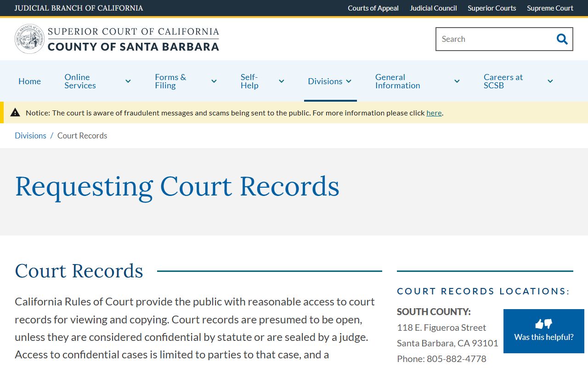Click the 'Requesting Court Records' heading
Image resolution: width=588 pixels, height=368 pixels.
point(177,187)
